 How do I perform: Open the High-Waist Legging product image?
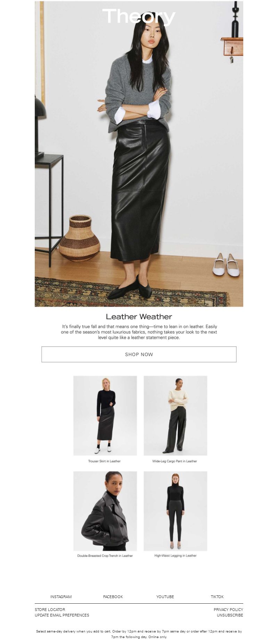175,511
